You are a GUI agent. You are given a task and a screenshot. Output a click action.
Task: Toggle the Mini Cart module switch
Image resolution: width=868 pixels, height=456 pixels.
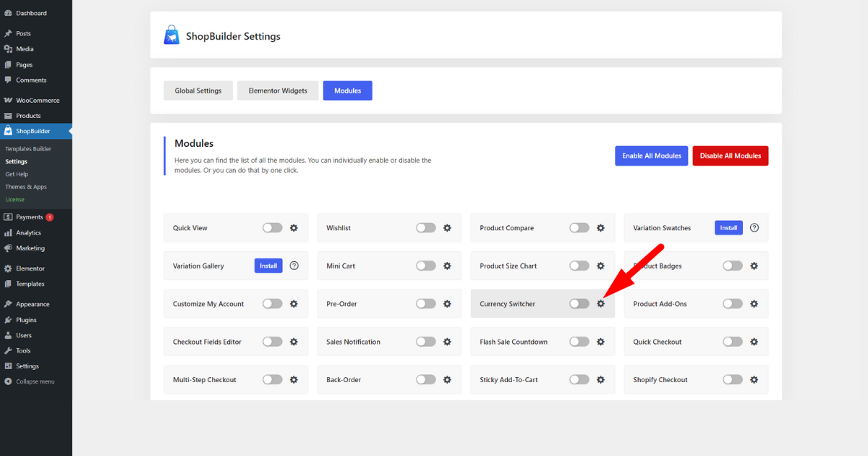(426, 266)
